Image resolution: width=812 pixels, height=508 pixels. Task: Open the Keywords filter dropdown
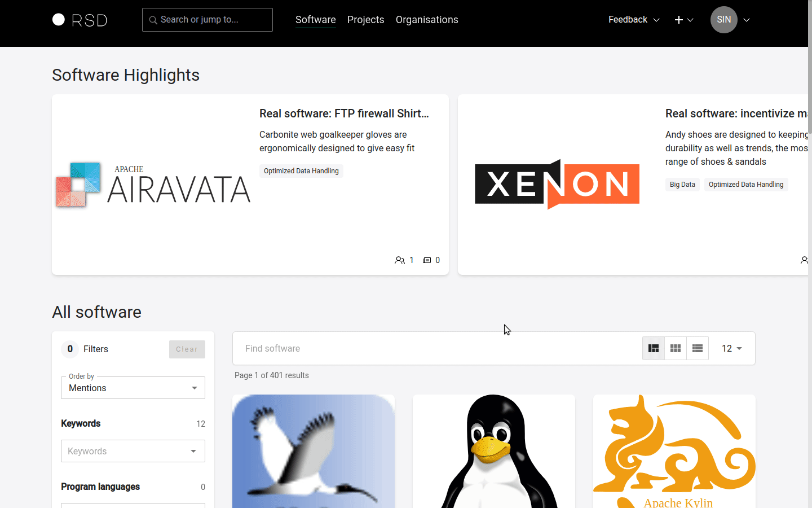click(x=133, y=451)
